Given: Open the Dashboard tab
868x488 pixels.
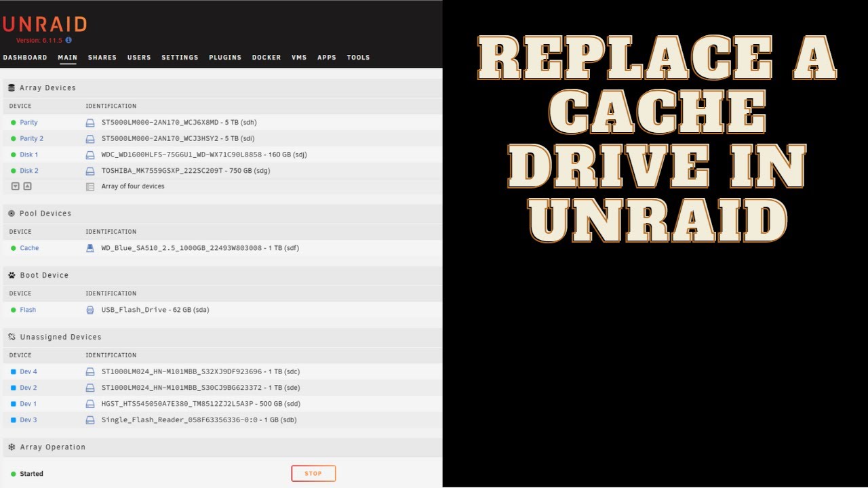Looking at the screenshot, I should [25, 58].
